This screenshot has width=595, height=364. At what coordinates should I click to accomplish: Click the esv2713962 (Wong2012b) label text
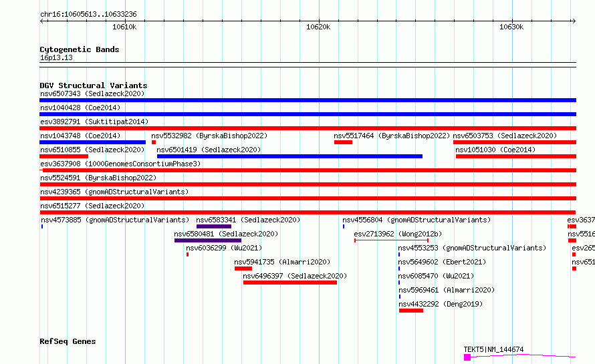tap(398, 234)
